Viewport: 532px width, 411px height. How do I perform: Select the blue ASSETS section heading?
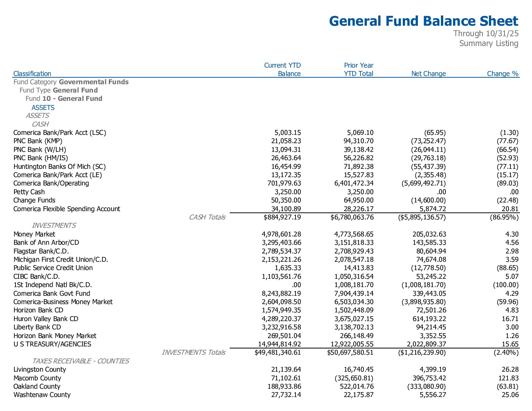point(43,108)
